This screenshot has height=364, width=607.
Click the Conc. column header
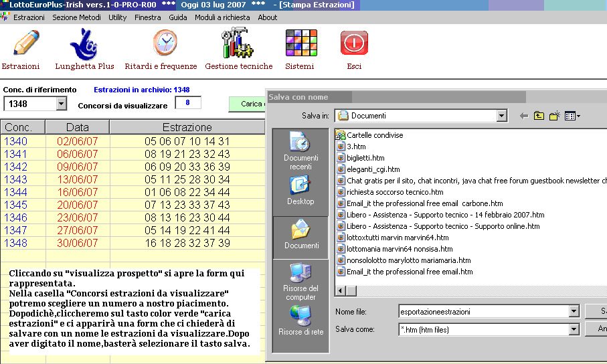tap(23, 127)
